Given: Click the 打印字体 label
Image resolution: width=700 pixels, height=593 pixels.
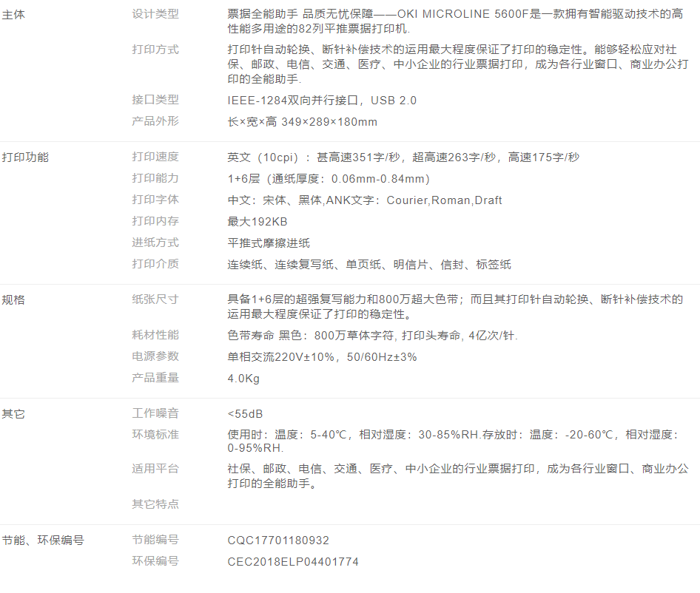Looking at the screenshot, I should click(x=155, y=200).
